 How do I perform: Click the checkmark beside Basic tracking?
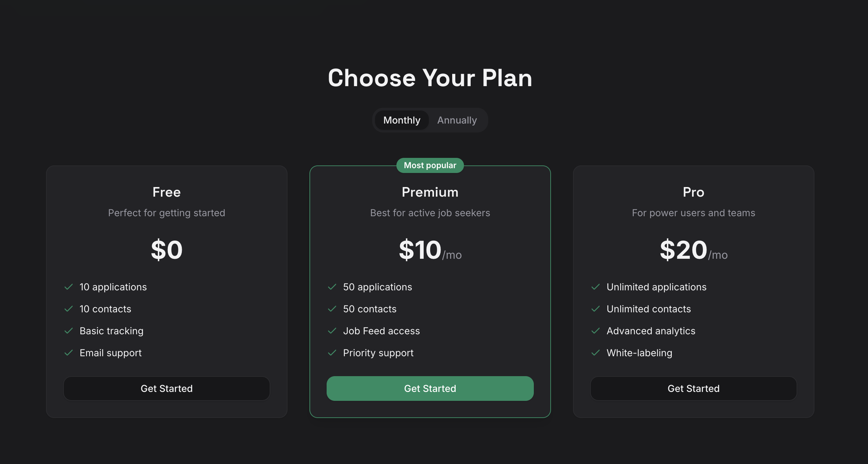69,331
